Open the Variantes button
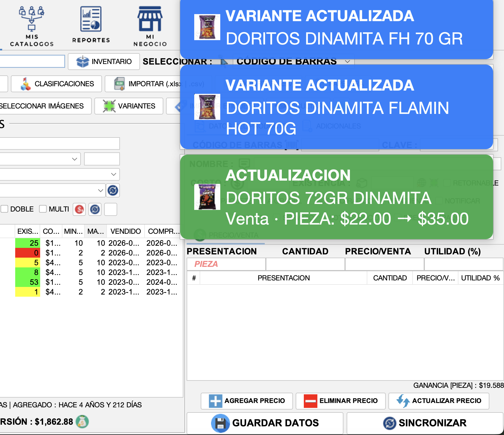Screen dimensions: 504x435 [x=129, y=106]
